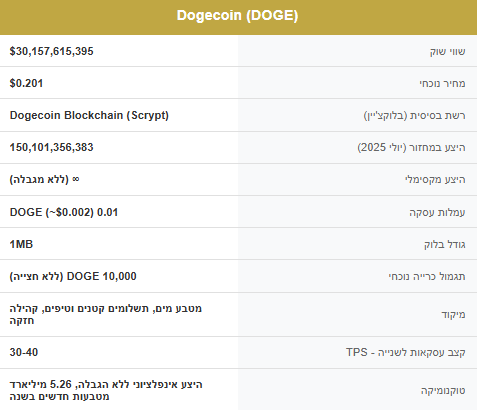Select the market cap value $30,157,615,395
The image size is (477, 410).
[x=52, y=51]
